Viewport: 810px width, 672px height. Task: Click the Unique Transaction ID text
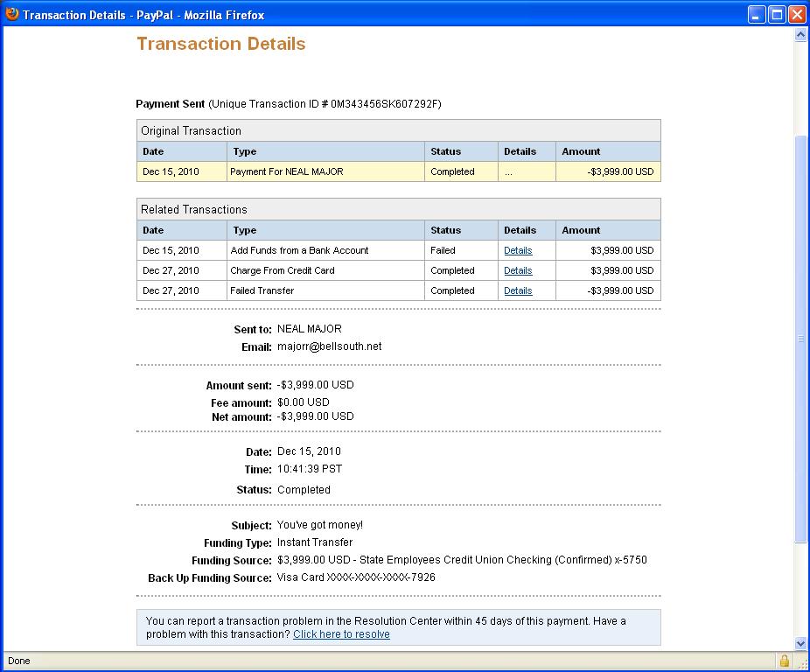tap(325, 104)
